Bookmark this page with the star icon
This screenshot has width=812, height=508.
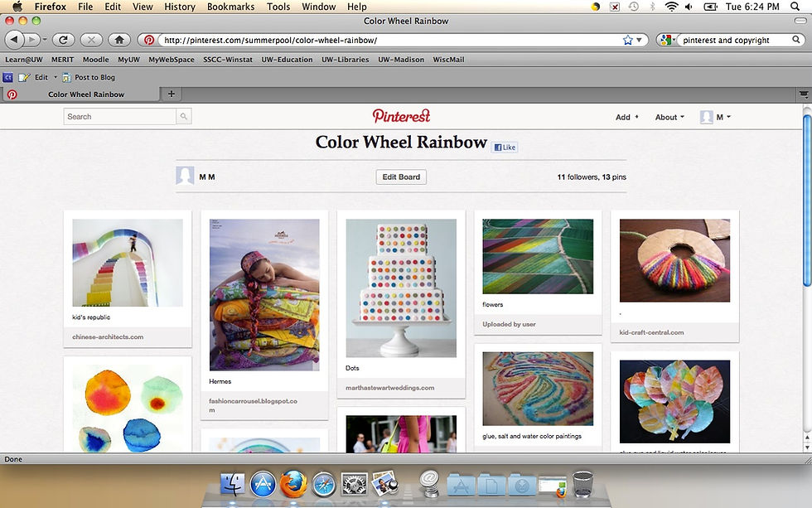[628, 40]
